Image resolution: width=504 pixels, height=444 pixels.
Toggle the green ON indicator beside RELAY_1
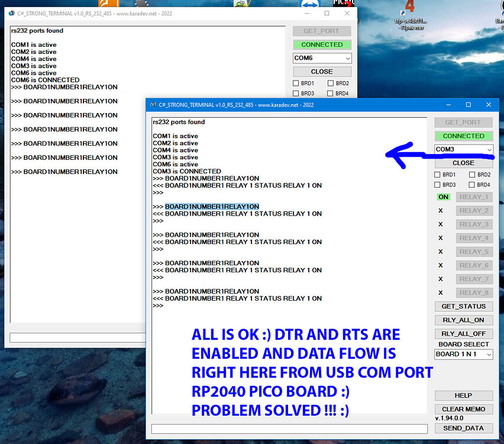click(443, 197)
